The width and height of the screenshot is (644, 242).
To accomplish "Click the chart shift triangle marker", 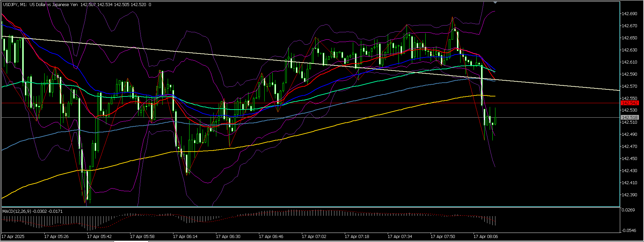I will click(x=495, y=3).
